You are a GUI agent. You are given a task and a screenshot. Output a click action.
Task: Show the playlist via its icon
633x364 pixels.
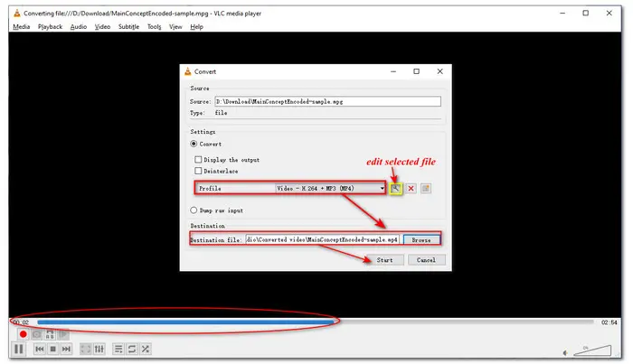(x=118, y=349)
